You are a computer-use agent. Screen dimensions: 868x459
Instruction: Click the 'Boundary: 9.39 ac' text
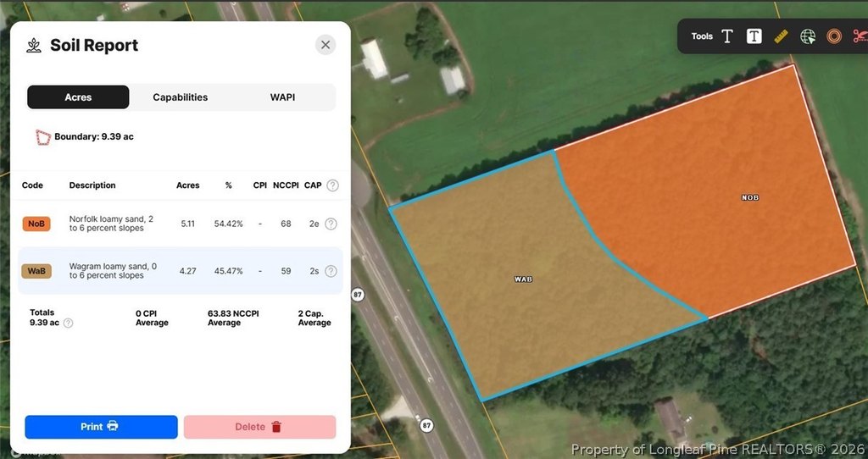[x=93, y=136]
